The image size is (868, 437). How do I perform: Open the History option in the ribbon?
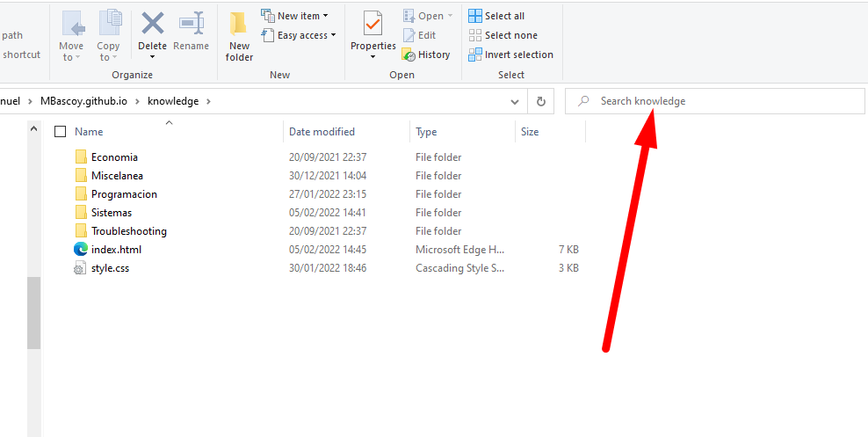(426, 55)
